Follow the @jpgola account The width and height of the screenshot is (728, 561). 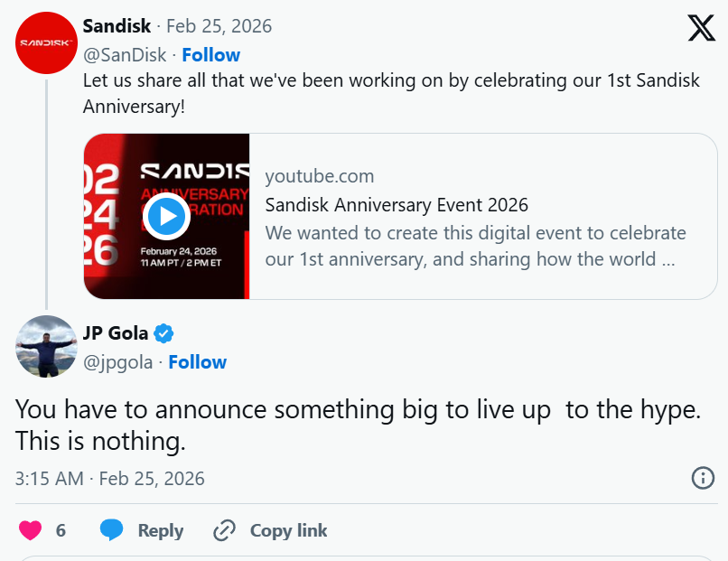(x=197, y=362)
